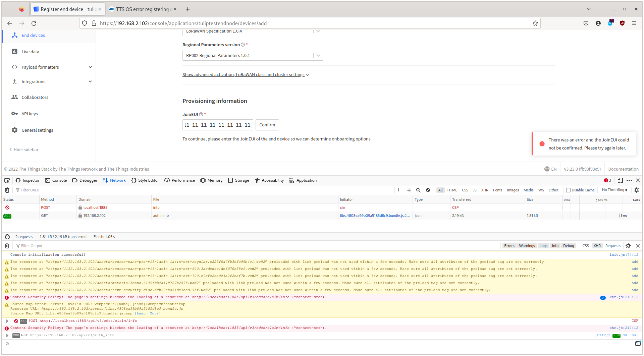Expand Payload formatters sidebar submenu

point(90,67)
